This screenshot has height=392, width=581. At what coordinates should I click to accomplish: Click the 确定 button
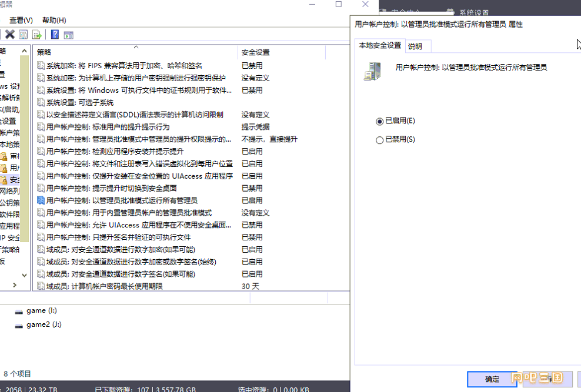coord(492,379)
